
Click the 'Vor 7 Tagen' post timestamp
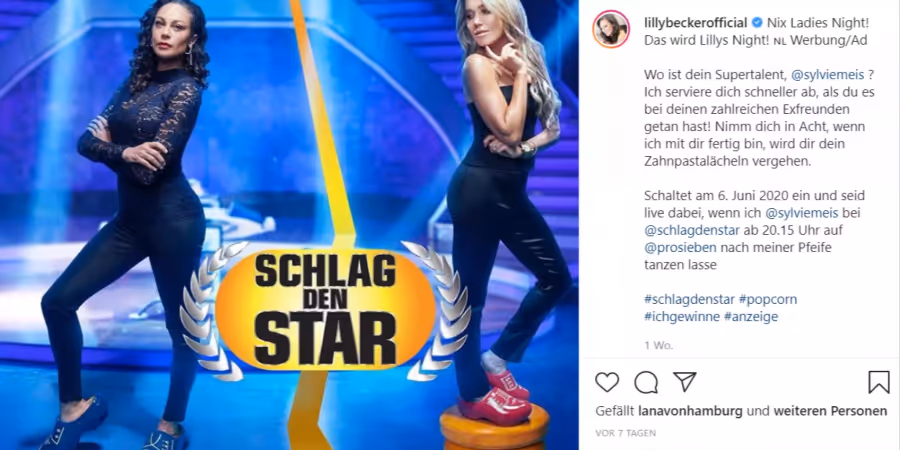(625, 433)
